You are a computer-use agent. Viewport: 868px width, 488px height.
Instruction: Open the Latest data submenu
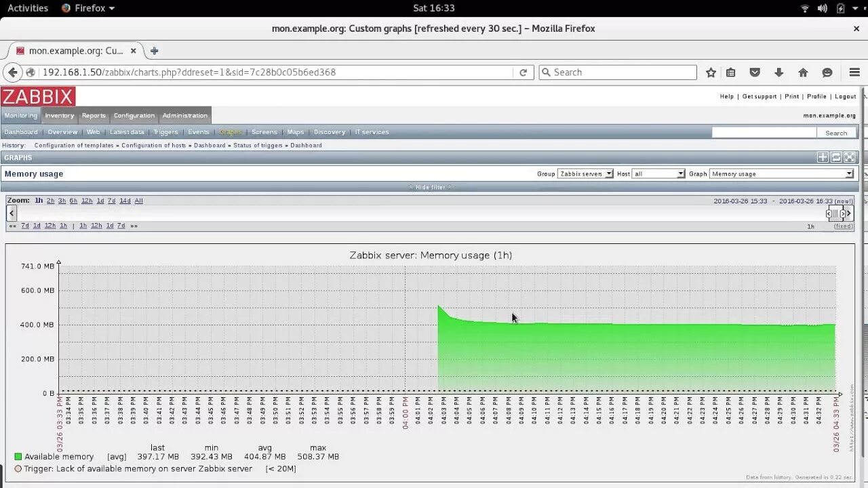(x=127, y=132)
